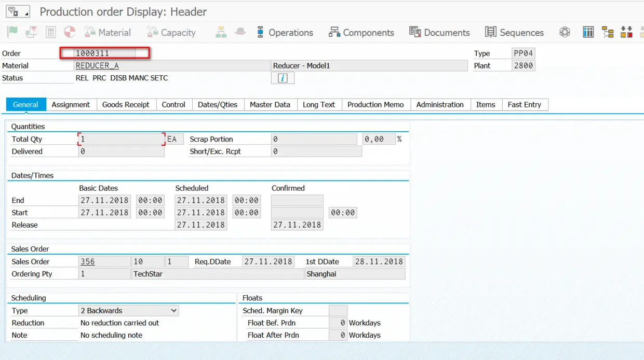Click the release flag icon

12,32
